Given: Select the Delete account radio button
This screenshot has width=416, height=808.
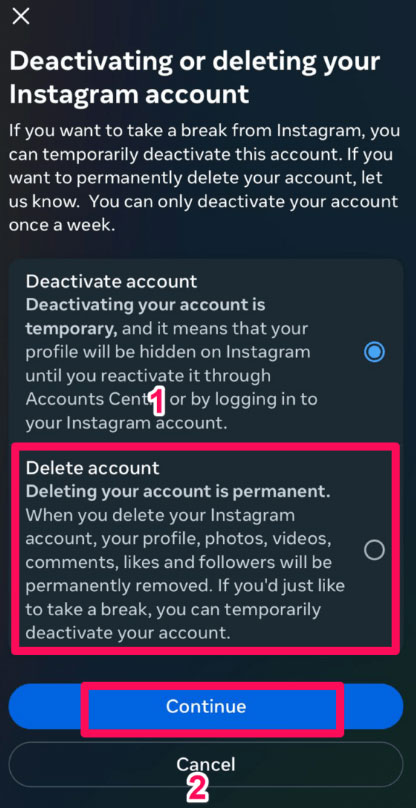Looking at the screenshot, I should (x=374, y=550).
